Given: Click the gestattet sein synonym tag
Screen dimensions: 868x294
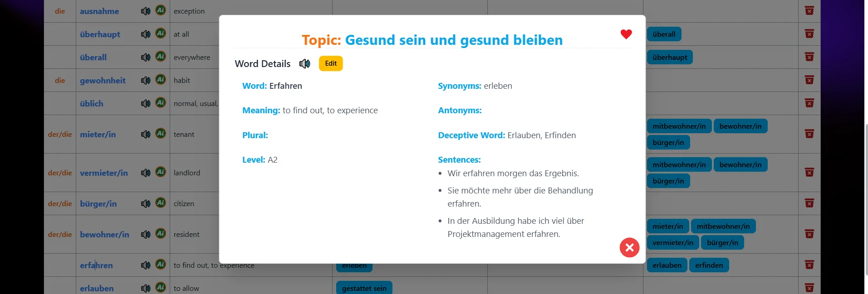Looking at the screenshot, I should point(364,288).
